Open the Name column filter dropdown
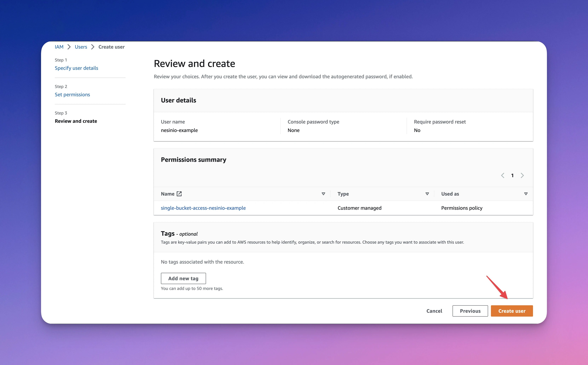 click(x=323, y=194)
